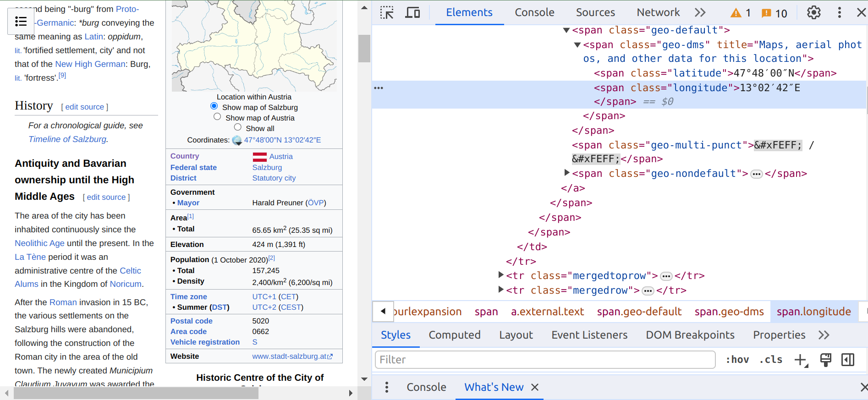Viewport: 868px width, 400px height.
Task: Open the element actions ellipsis in DOM
Action: pos(379,88)
